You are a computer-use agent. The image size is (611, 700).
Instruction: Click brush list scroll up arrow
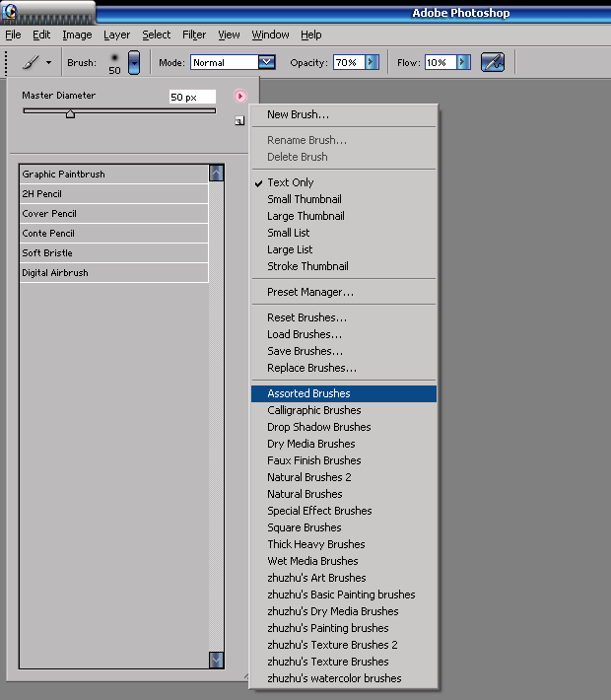click(217, 173)
